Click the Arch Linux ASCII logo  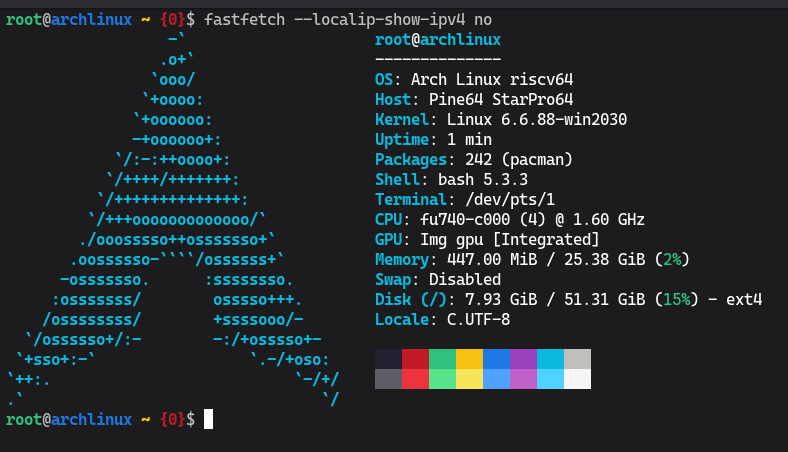pos(173,220)
